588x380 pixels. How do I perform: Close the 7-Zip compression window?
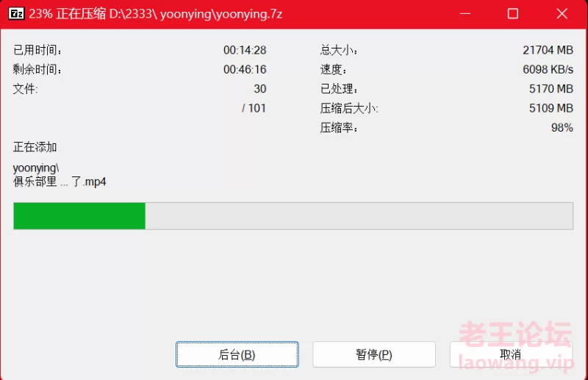(562, 14)
